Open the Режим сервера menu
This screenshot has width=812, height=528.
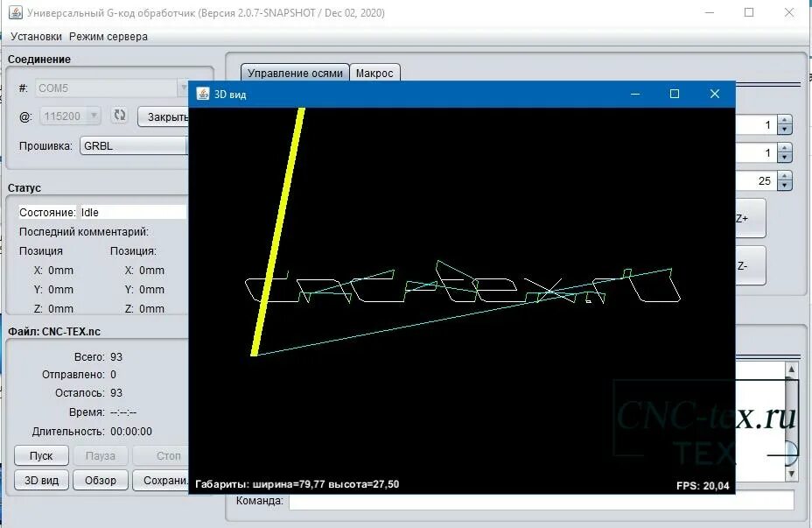point(108,37)
